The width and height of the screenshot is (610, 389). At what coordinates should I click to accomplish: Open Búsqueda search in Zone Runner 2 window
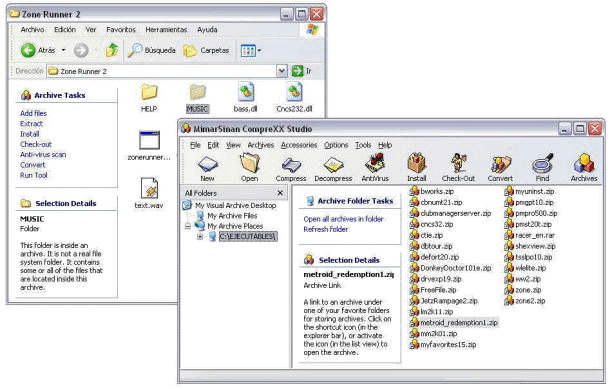152,50
